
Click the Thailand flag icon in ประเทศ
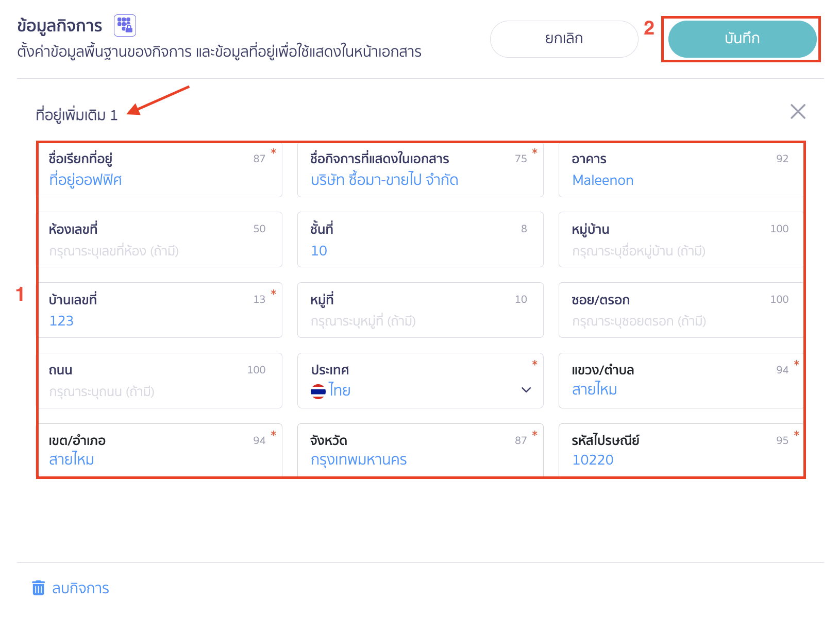pyautogui.click(x=318, y=391)
